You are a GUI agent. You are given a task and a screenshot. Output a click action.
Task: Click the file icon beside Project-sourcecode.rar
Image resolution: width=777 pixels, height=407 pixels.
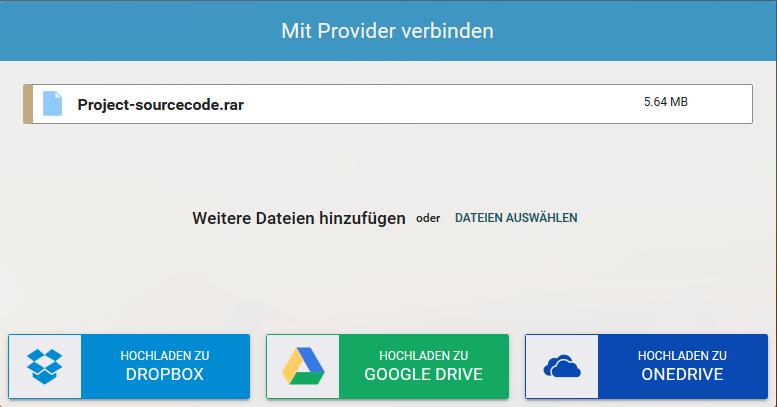click(53, 104)
